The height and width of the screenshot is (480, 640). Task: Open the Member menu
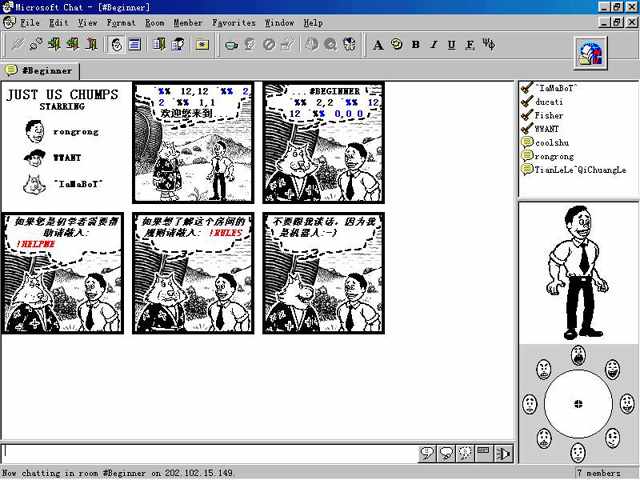[188, 23]
